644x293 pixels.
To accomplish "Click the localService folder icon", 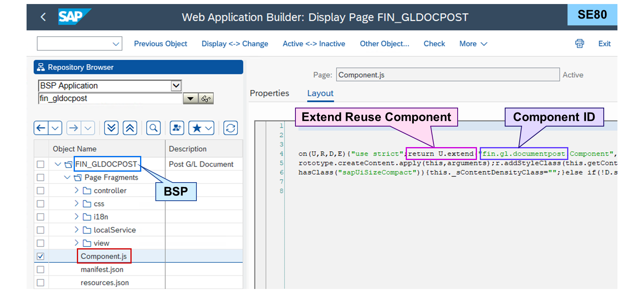I will tap(87, 230).
